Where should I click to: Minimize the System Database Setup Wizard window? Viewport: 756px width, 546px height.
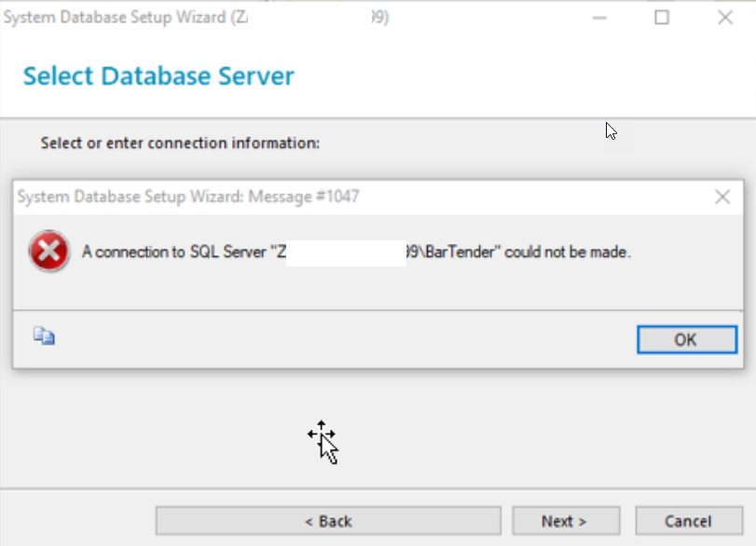coord(599,18)
